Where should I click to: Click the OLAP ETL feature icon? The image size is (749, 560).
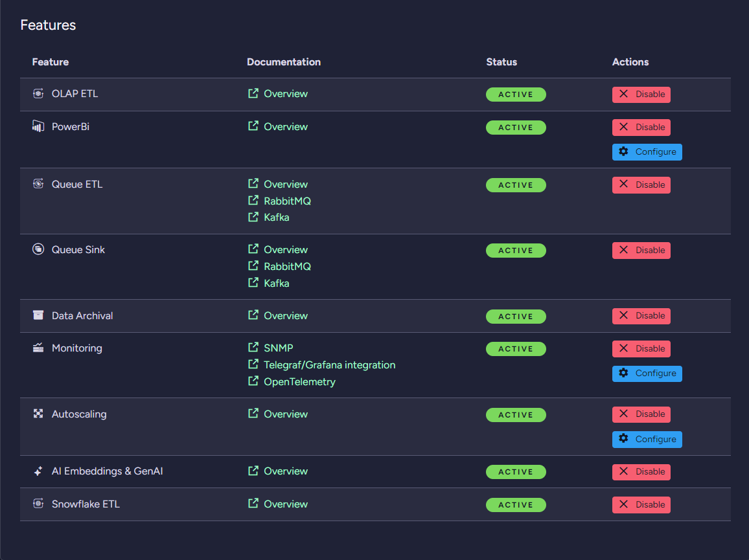[38, 94]
